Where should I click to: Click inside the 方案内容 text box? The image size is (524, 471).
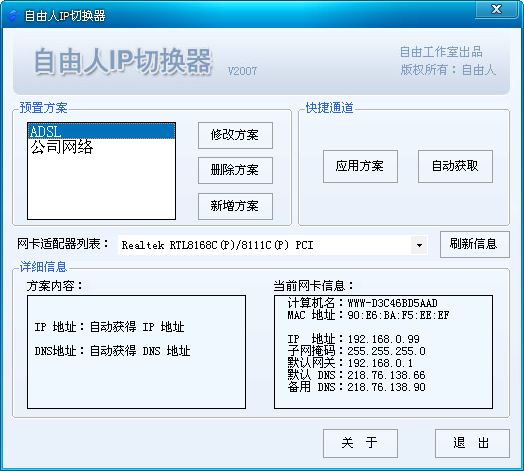pyautogui.click(x=136, y=352)
